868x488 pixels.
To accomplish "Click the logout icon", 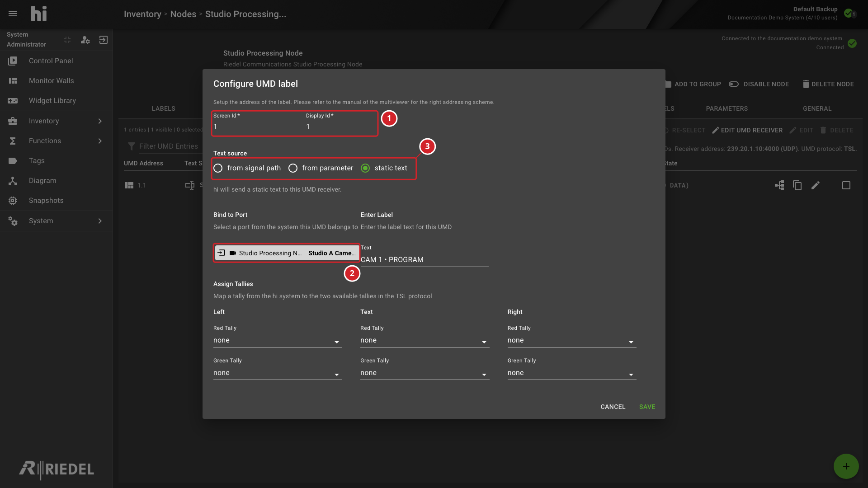I will tap(103, 40).
